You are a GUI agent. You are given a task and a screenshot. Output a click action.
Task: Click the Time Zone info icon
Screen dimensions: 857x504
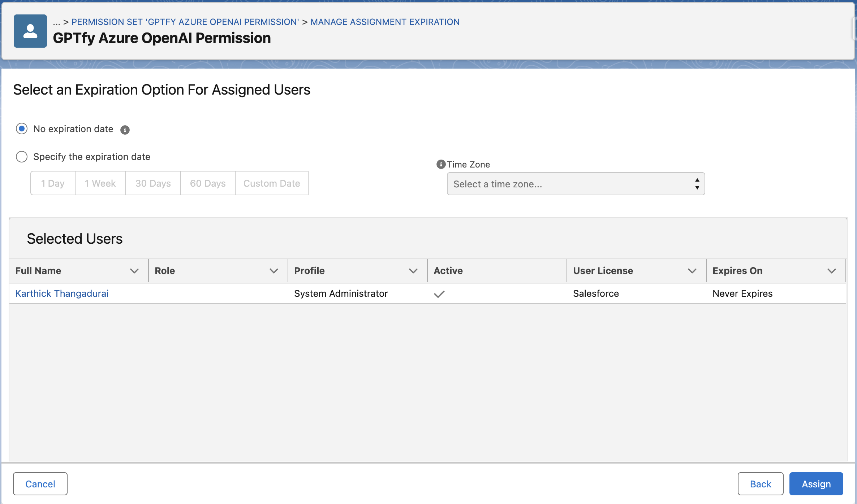point(441,165)
